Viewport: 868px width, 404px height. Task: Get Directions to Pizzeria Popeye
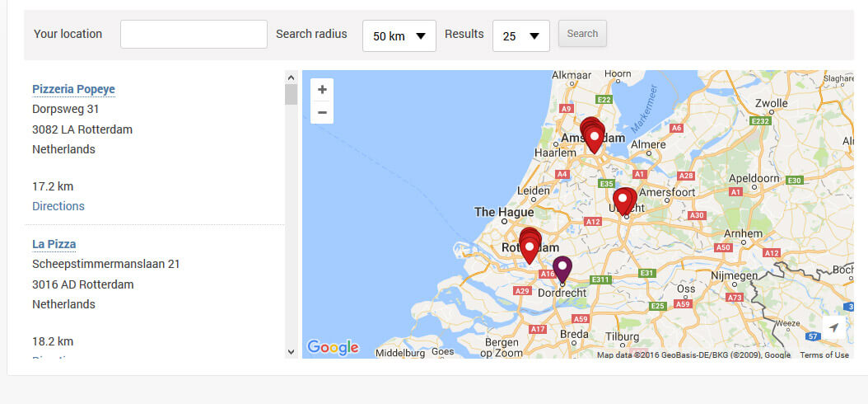coord(58,206)
